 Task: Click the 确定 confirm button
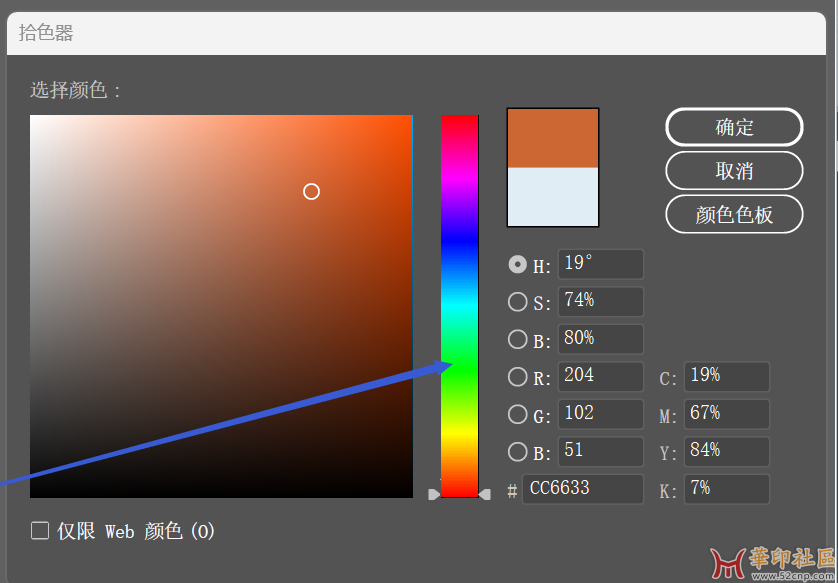pyautogui.click(x=734, y=127)
